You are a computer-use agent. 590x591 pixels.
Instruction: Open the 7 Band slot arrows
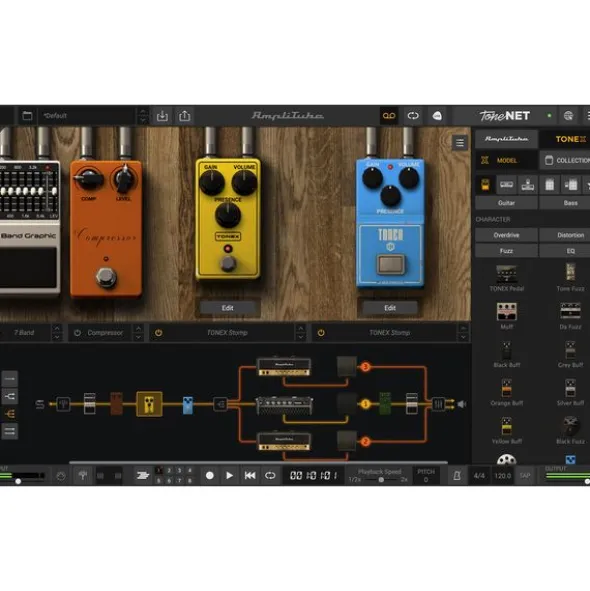coord(57,333)
